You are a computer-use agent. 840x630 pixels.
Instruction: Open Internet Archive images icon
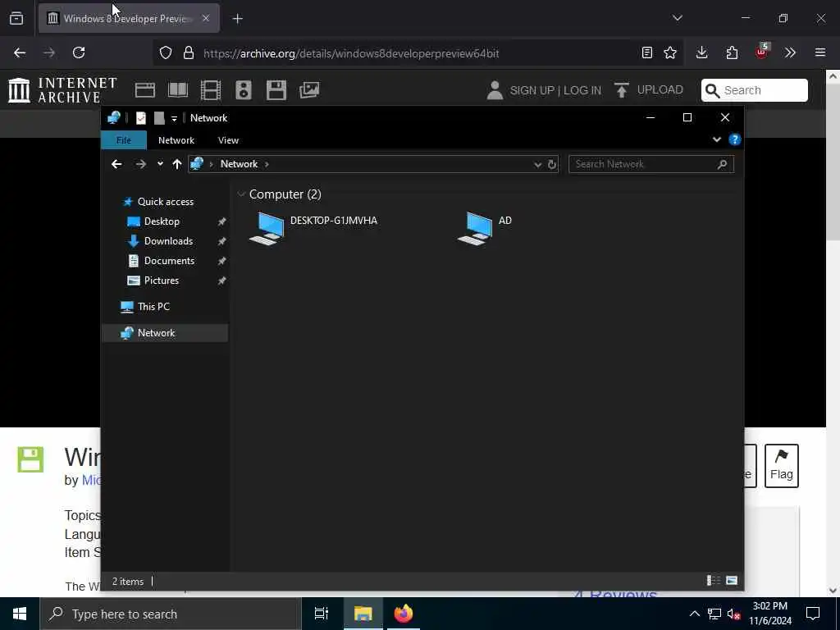click(x=309, y=90)
